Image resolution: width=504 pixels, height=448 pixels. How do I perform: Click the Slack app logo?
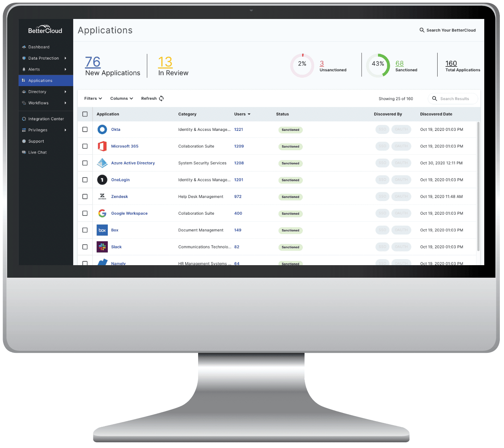coord(102,247)
